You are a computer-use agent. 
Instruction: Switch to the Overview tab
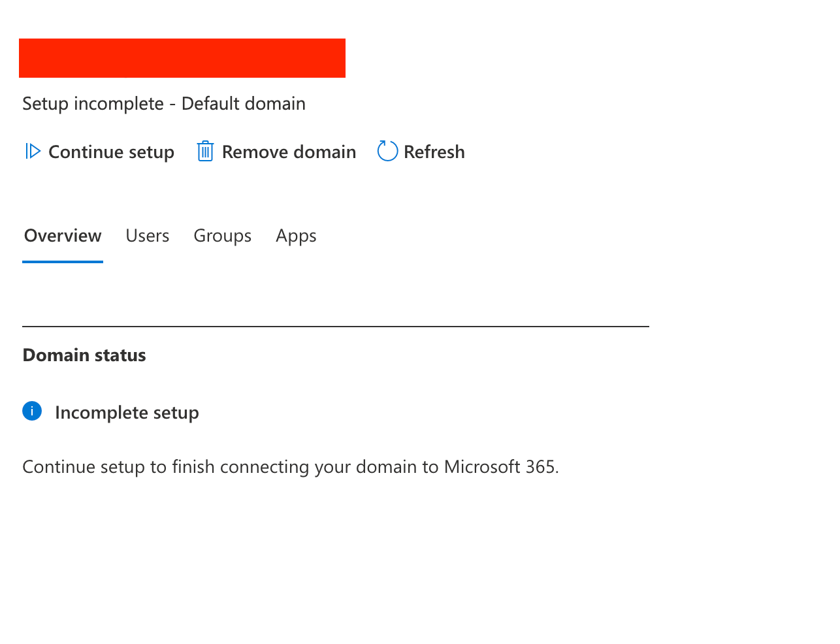tap(63, 236)
